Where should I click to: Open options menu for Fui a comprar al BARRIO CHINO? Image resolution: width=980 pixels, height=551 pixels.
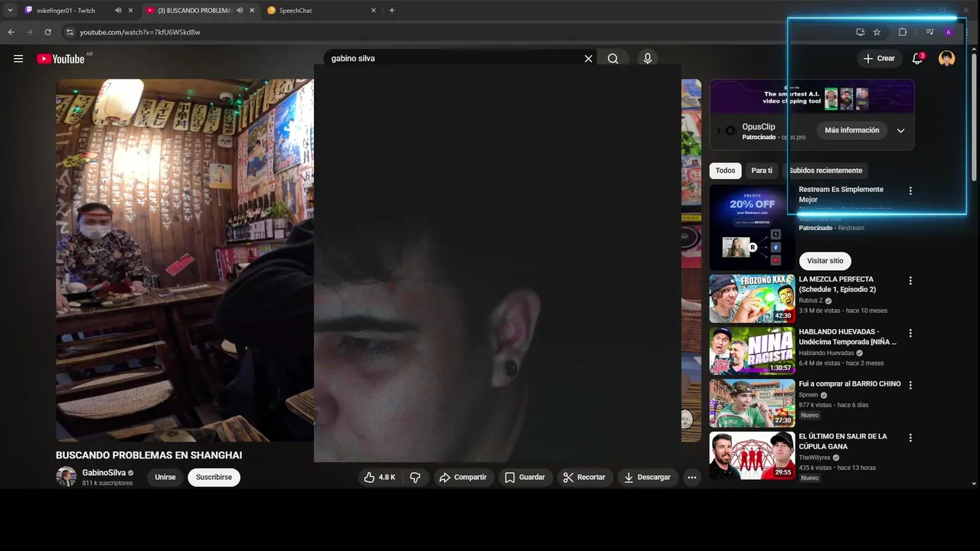pyautogui.click(x=910, y=385)
